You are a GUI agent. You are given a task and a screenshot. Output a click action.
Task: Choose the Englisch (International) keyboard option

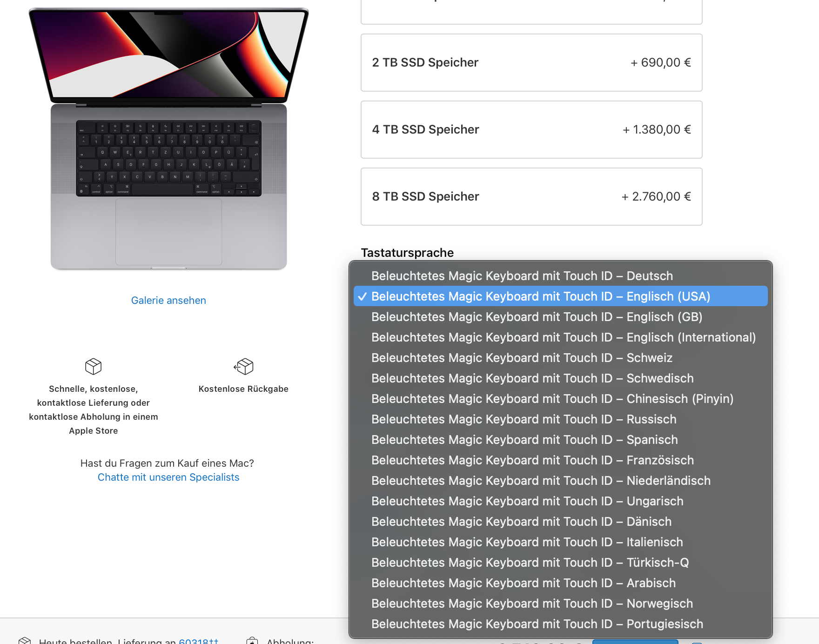coord(560,337)
